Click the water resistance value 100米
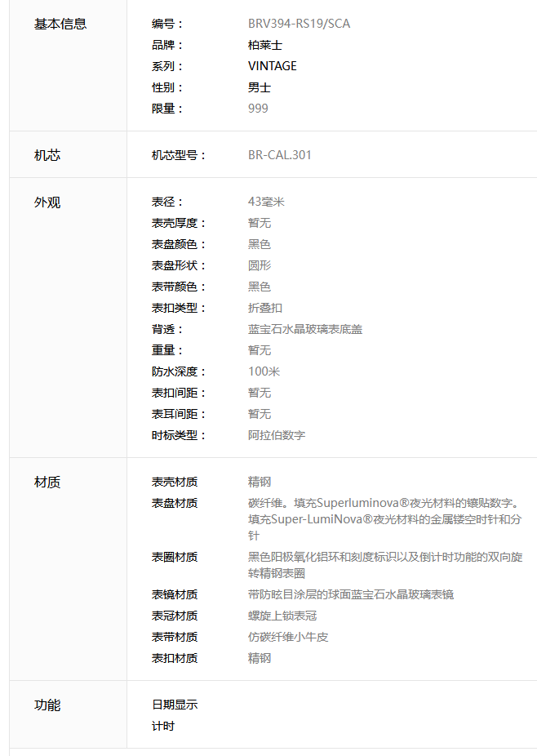The image size is (537, 756). point(264,371)
